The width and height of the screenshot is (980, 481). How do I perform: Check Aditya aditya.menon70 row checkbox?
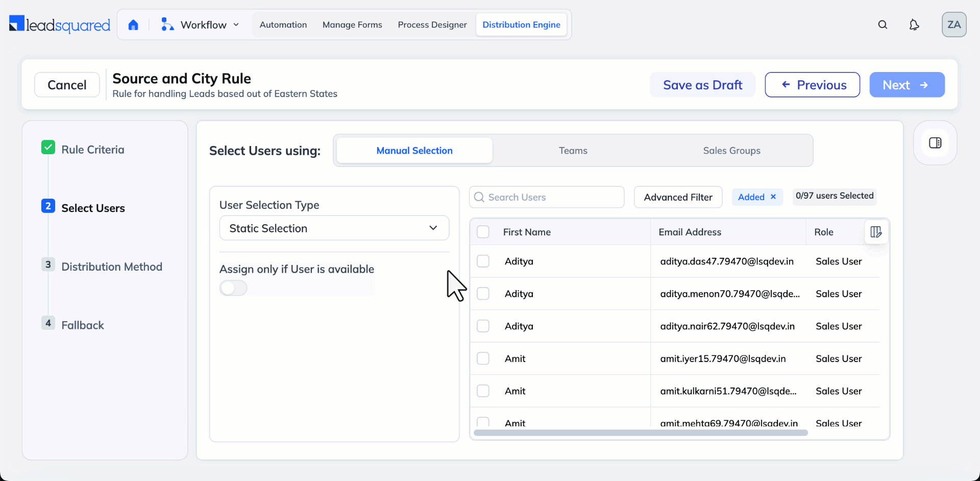[483, 294]
